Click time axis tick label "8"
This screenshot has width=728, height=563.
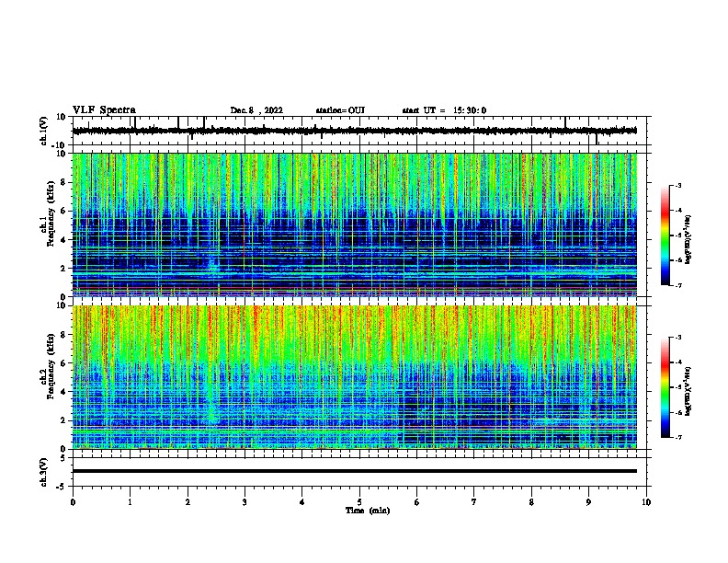(x=531, y=502)
